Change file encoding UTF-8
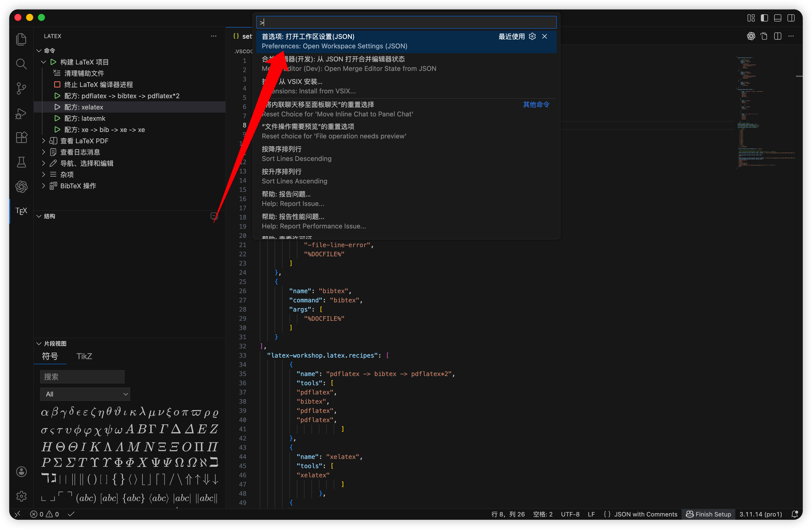812x529 pixels. (570, 514)
